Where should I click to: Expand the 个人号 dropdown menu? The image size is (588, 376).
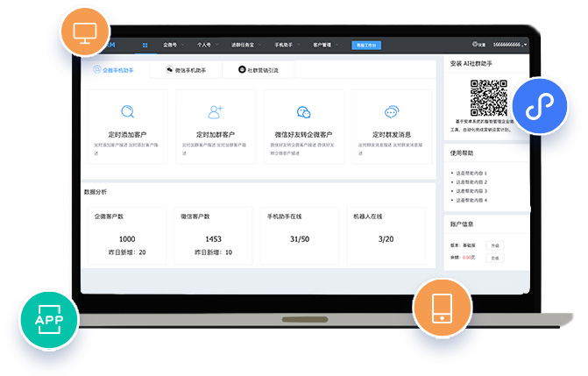click(207, 44)
